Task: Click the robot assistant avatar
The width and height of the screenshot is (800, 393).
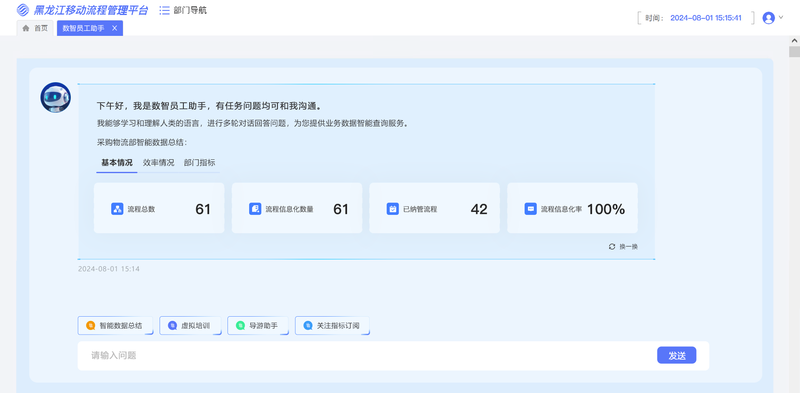Action: [56, 97]
